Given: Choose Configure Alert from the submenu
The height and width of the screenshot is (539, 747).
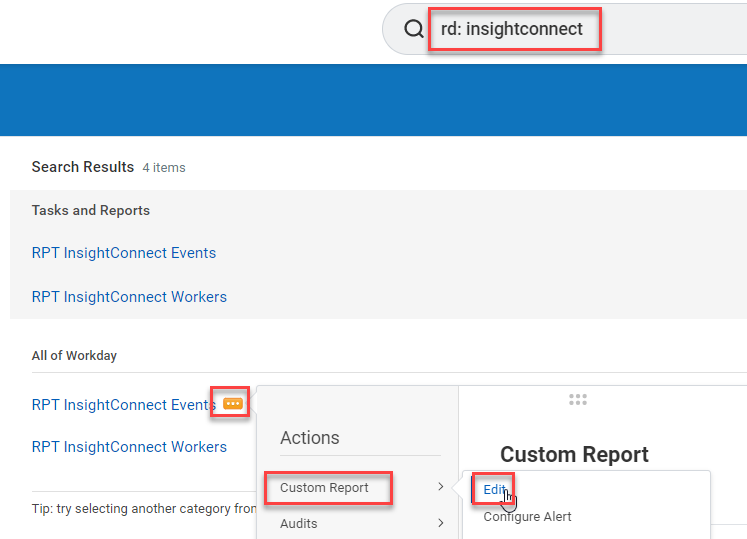Looking at the screenshot, I should 527,517.
